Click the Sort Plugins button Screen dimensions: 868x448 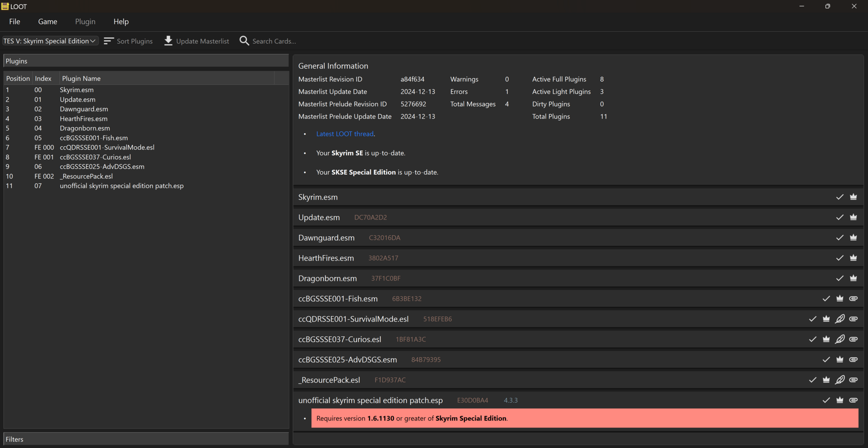coord(128,41)
